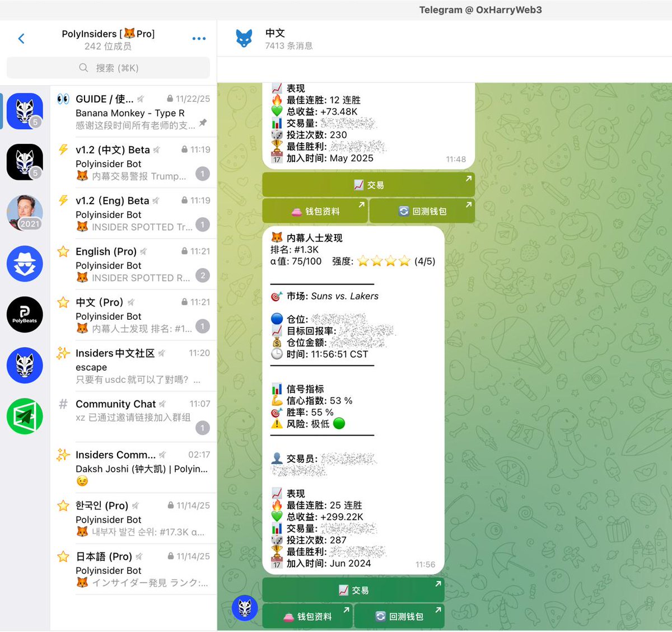
Task: Select the blue spy hat icon
Action: coord(25,264)
